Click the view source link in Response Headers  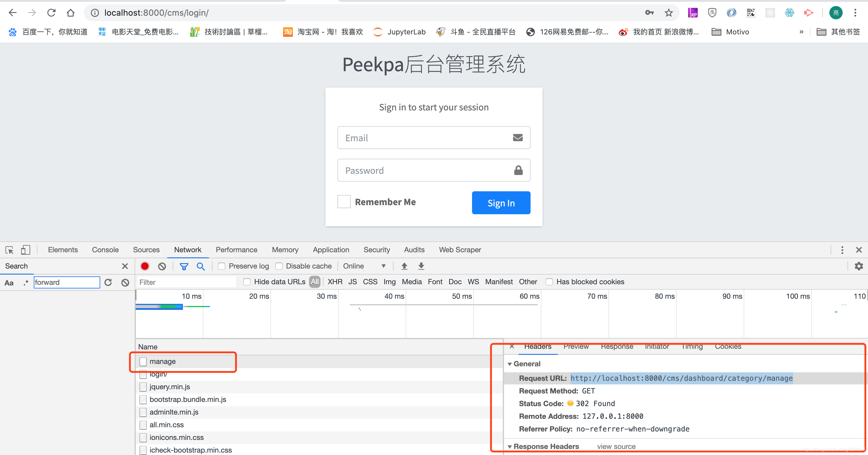coord(616,446)
